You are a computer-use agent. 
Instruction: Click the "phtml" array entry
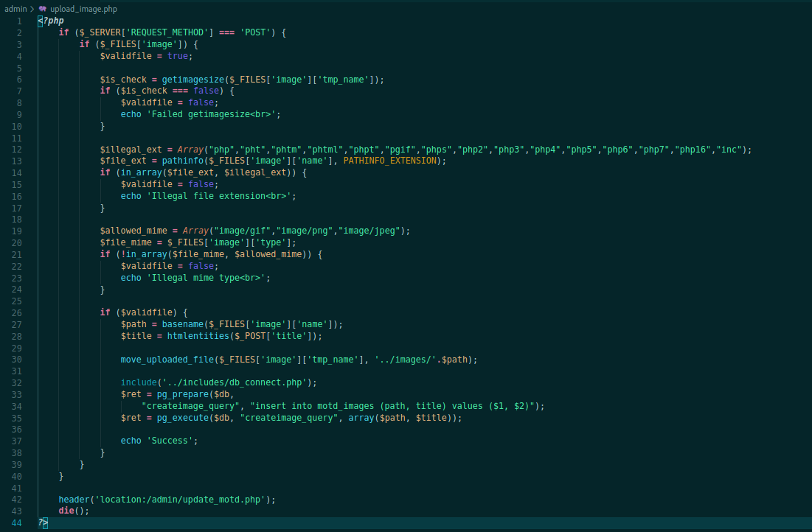click(x=327, y=150)
